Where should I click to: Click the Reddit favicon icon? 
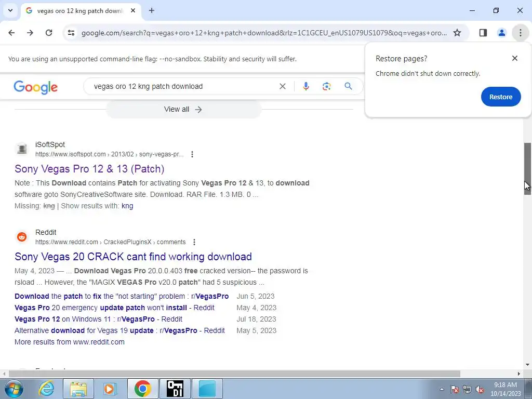[22, 236]
